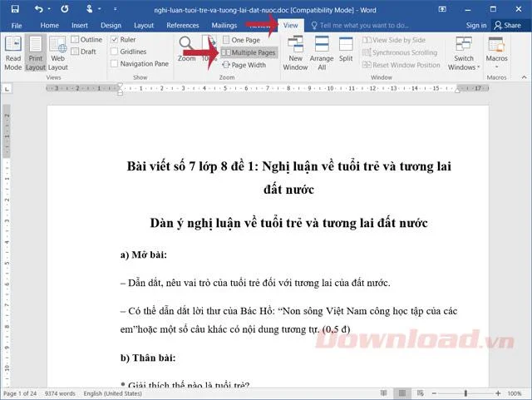The width and height of the screenshot is (532, 400).
Task: Select Page Width zoom option
Action: tap(244, 65)
